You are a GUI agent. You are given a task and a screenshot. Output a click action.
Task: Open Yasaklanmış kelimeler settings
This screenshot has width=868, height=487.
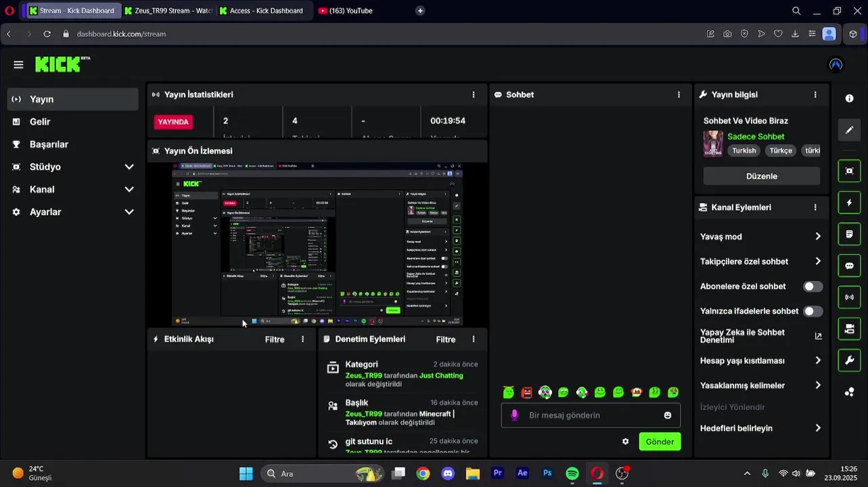(x=761, y=386)
